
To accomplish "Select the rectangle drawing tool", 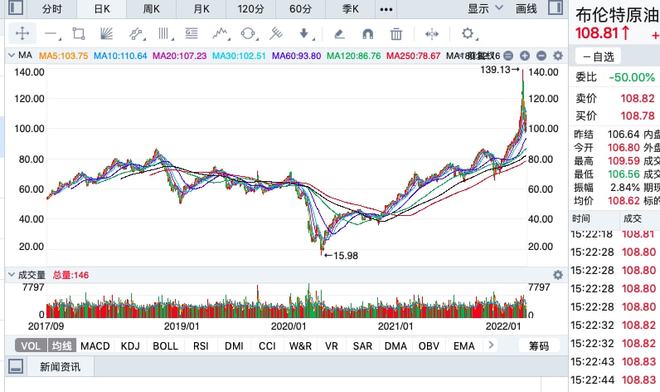I will (x=79, y=34).
